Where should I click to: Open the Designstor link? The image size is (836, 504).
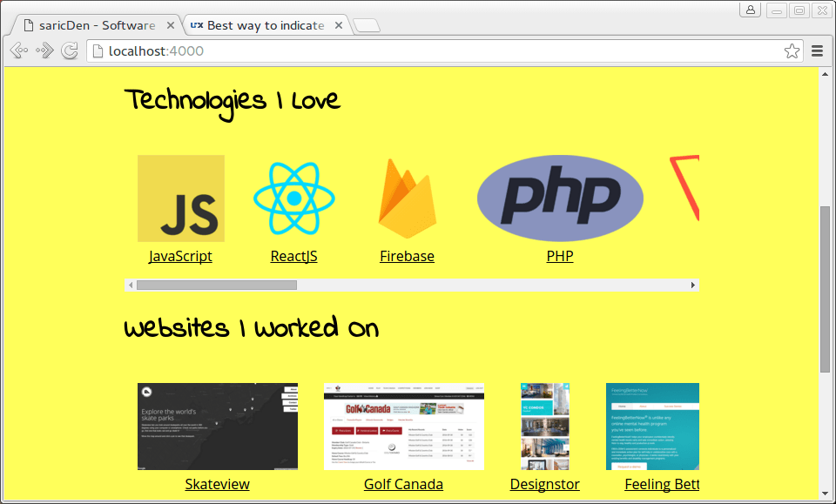coord(545,484)
